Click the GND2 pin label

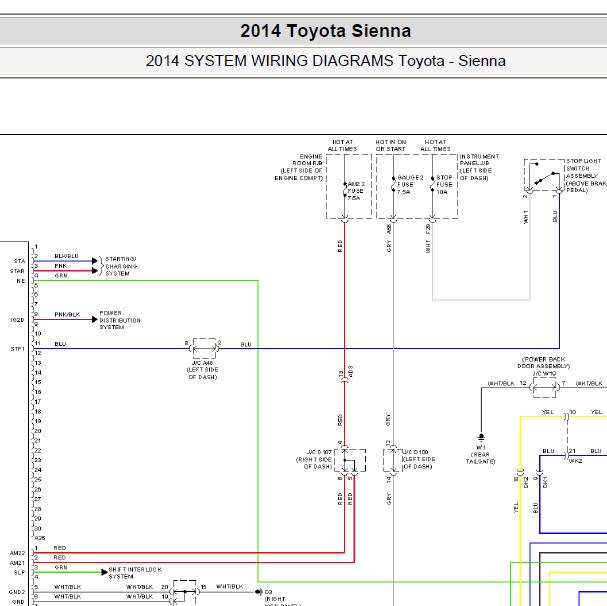17,592
